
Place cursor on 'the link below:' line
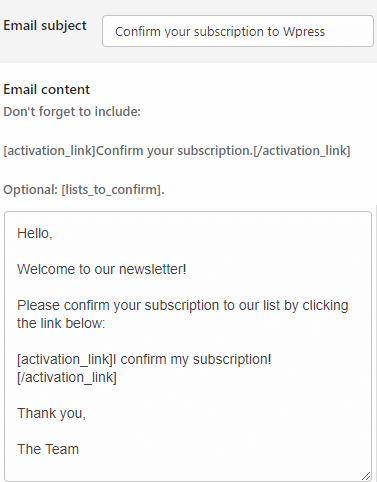coord(61,323)
